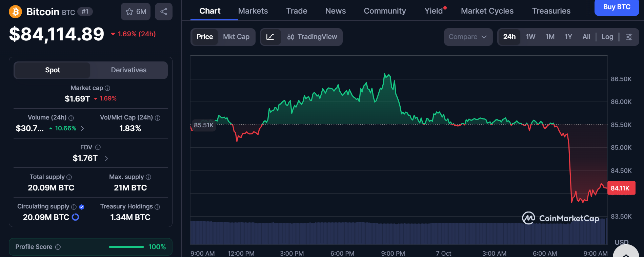Open chart settings sliders icon

(x=629, y=37)
